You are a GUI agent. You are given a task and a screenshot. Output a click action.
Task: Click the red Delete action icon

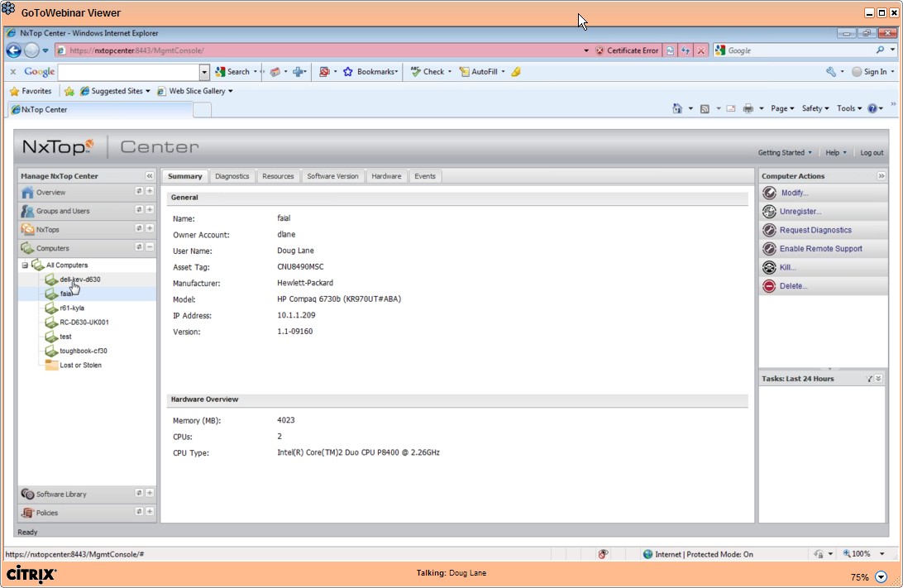[769, 285]
